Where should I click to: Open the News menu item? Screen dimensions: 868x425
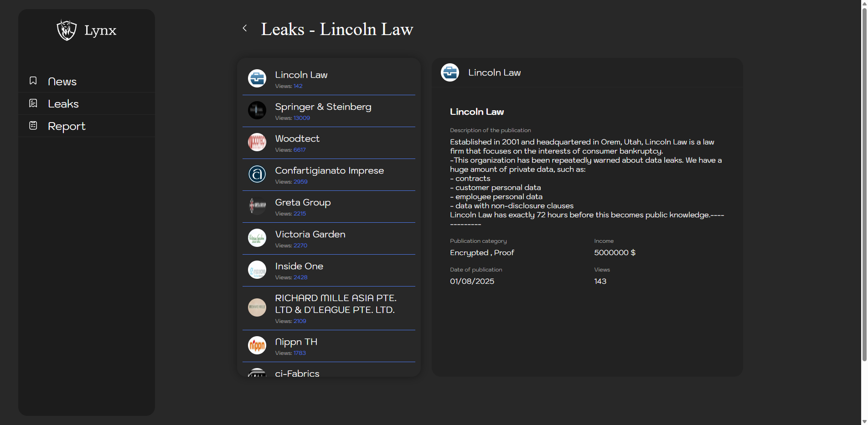pyautogui.click(x=62, y=82)
